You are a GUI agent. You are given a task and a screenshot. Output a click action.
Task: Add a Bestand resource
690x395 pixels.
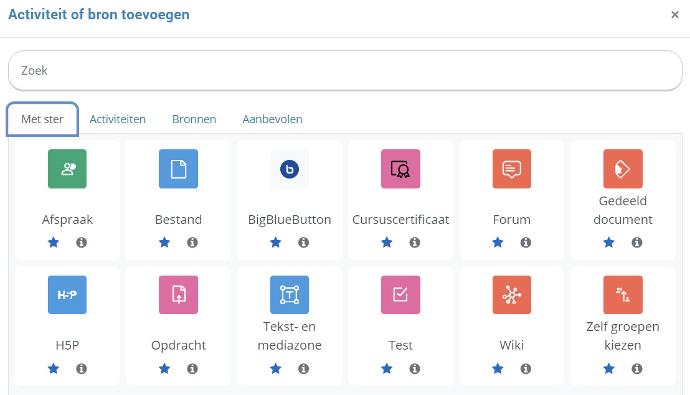(178, 169)
